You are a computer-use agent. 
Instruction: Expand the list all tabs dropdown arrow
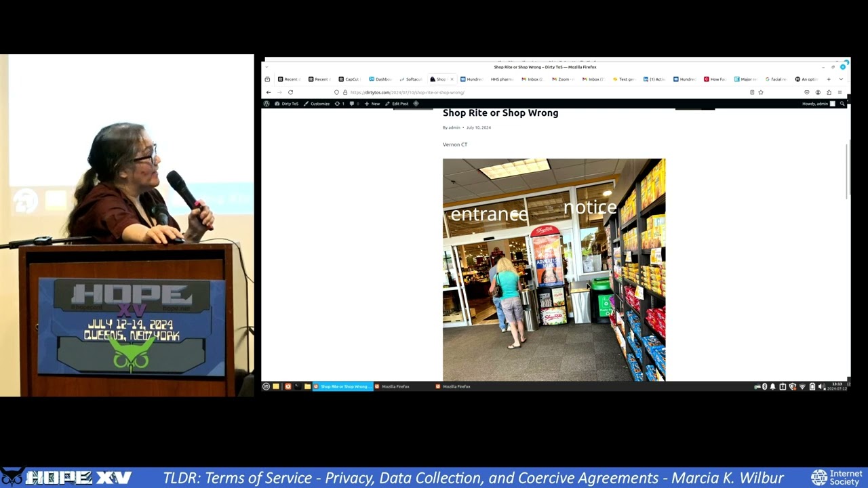[x=841, y=79]
